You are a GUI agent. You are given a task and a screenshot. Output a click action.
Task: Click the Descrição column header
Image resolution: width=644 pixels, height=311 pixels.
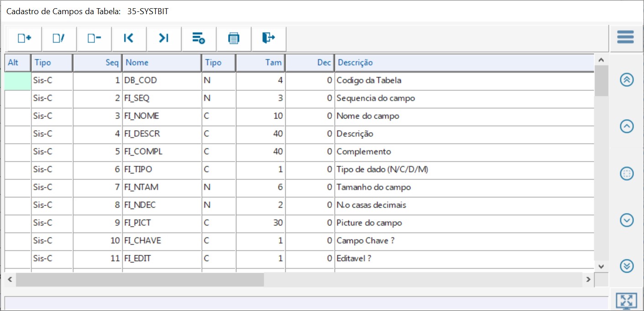pos(463,63)
